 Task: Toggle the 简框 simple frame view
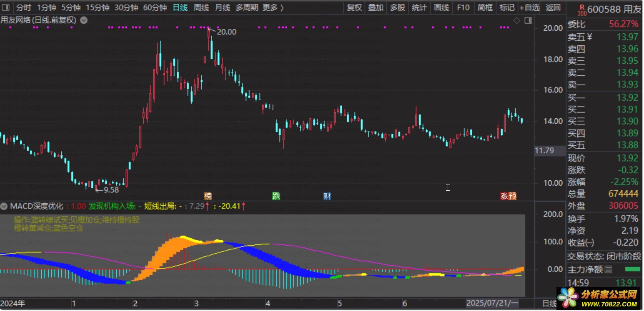point(485,7)
